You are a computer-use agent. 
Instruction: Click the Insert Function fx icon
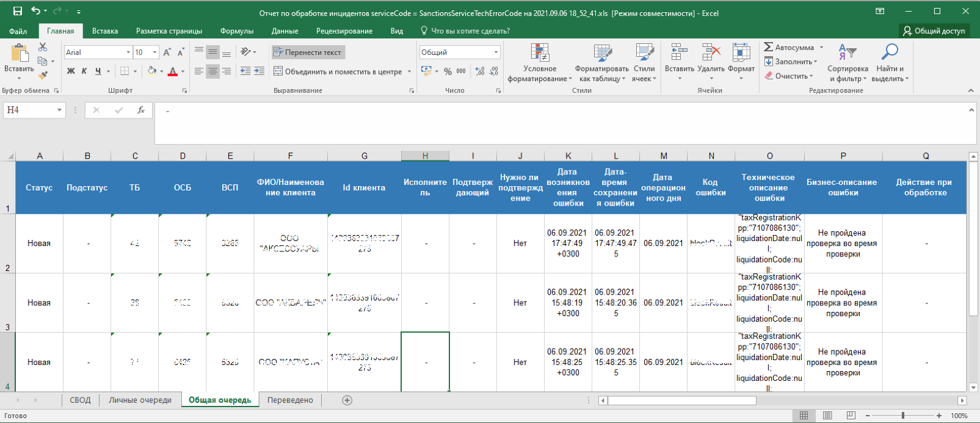click(x=141, y=110)
